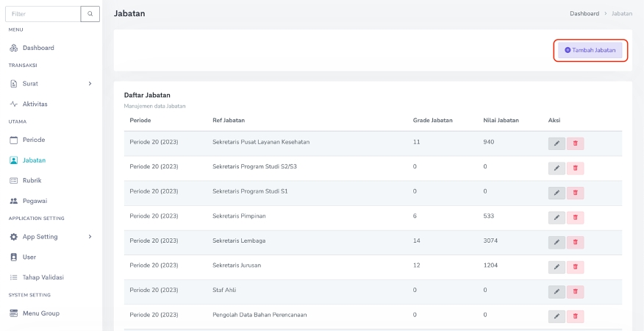Open the Dashboard menu item
This screenshot has width=644, height=331.
point(38,48)
